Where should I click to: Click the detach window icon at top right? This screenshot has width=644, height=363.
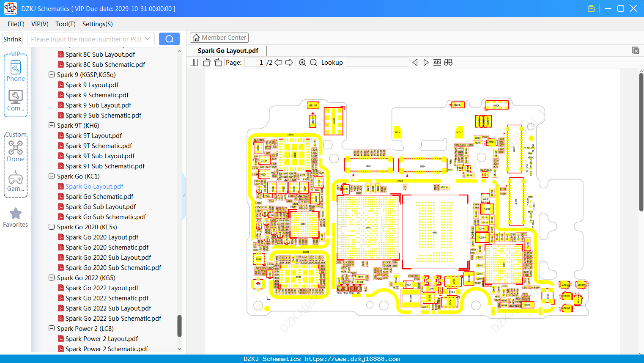(636, 50)
